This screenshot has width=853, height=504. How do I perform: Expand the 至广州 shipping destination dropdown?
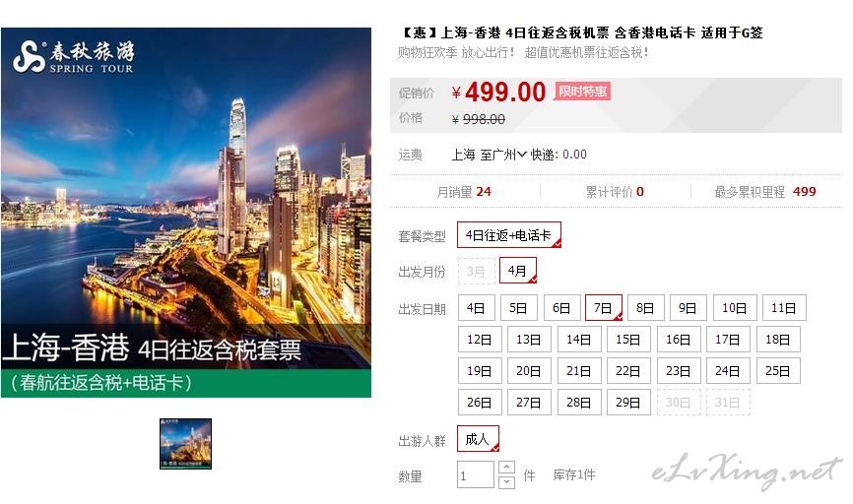coord(503,155)
